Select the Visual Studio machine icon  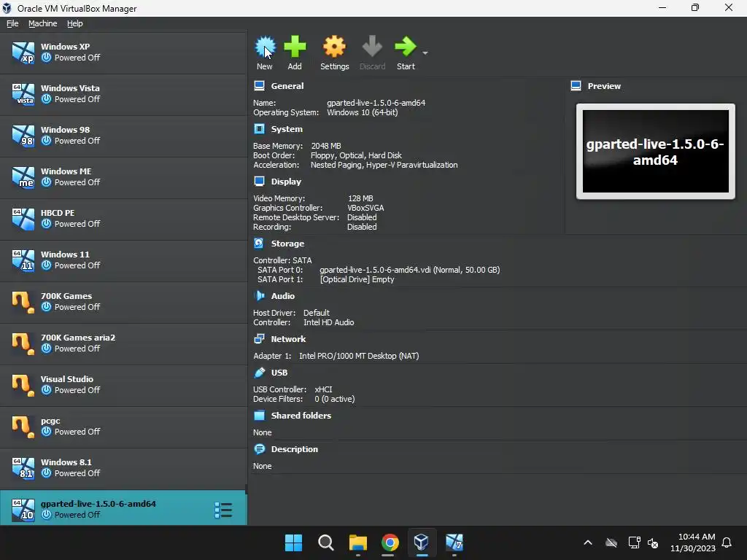(23, 385)
